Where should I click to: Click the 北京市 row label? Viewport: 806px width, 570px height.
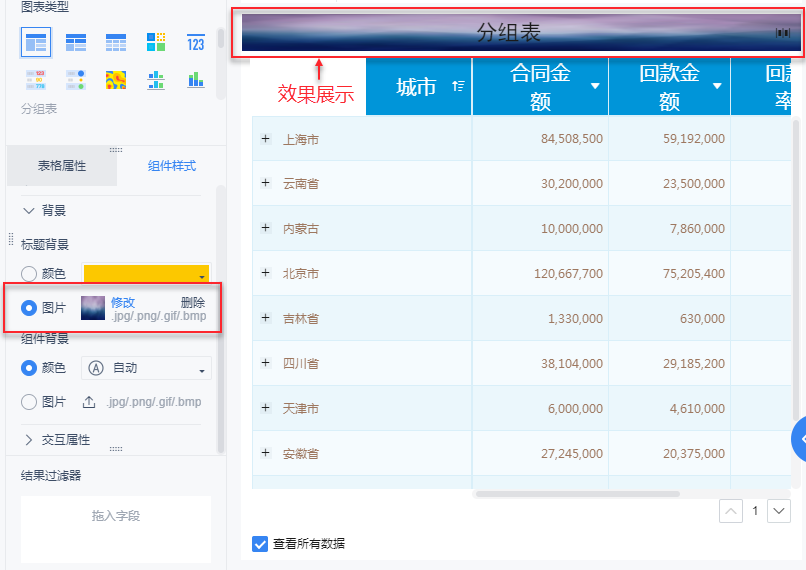coord(301,273)
